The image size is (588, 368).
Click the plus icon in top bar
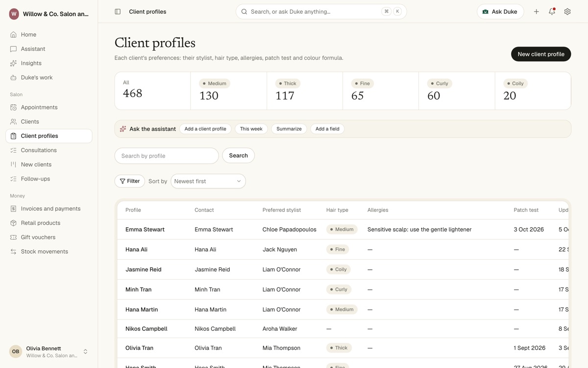tap(536, 12)
